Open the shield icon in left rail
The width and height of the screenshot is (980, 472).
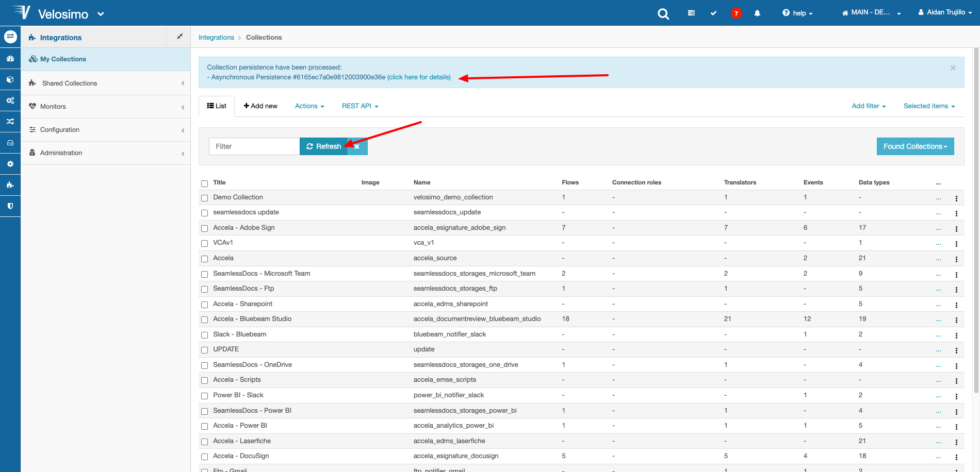click(10, 206)
